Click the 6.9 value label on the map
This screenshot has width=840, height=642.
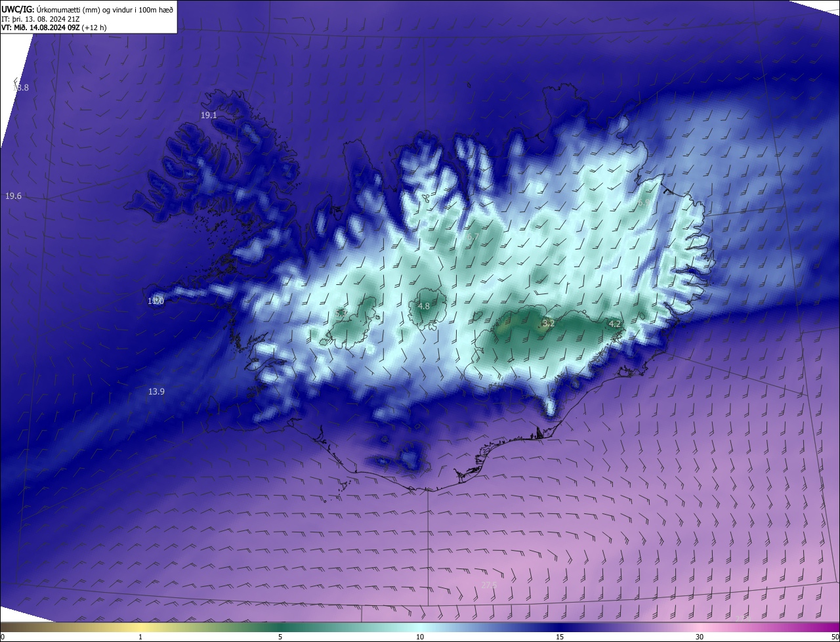coord(643,204)
